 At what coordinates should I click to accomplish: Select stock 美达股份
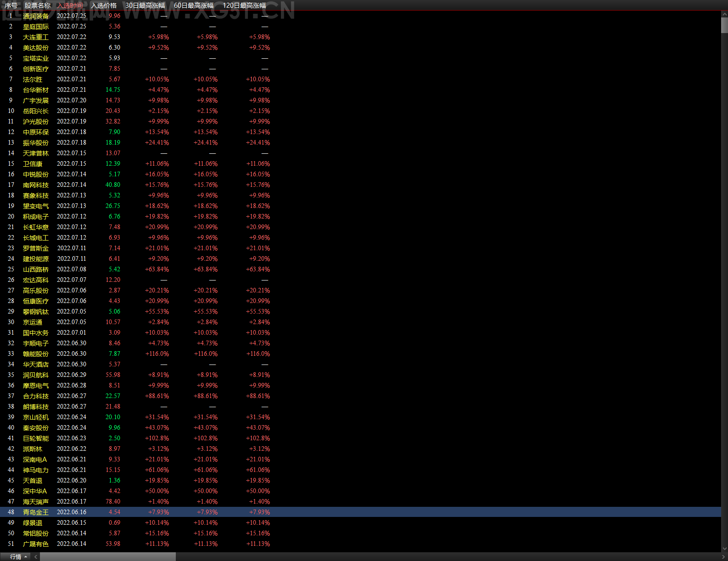[36, 48]
